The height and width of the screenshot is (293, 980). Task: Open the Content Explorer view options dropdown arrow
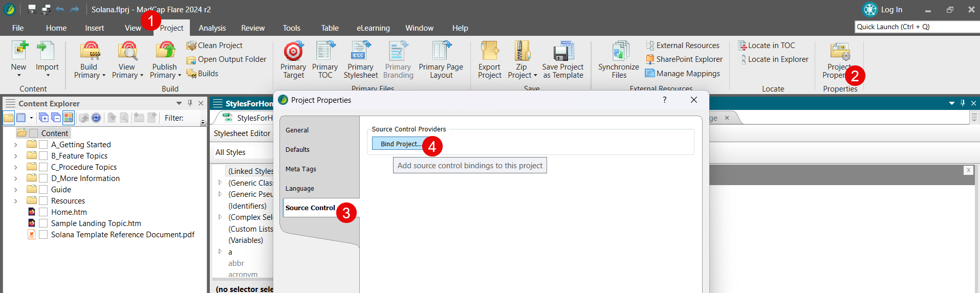pos(31,118)
